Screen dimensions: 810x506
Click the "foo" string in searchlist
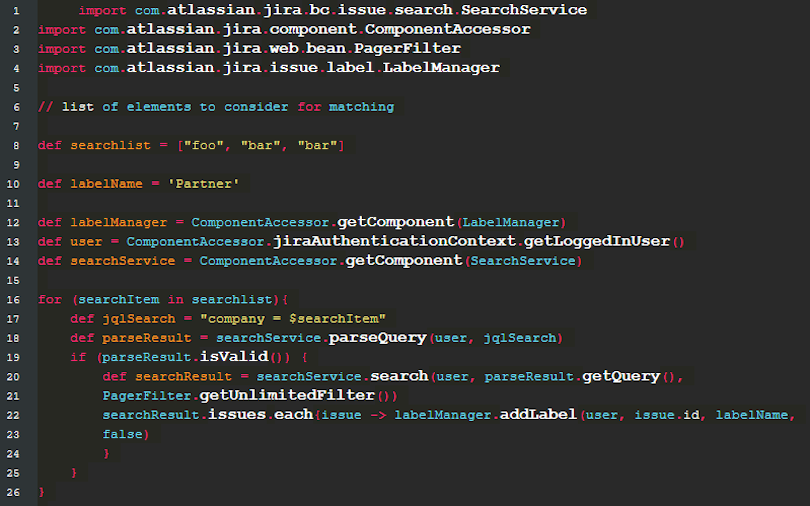coord(204,146)
